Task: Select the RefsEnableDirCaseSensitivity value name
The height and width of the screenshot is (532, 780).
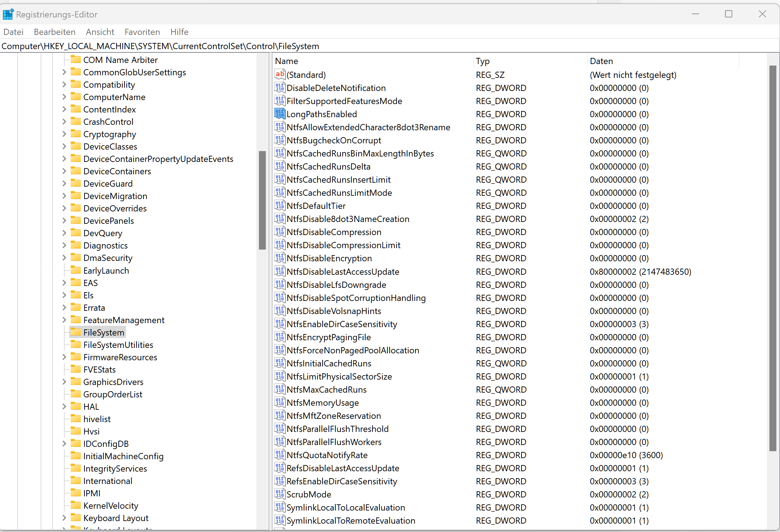Action: (342, 481)
